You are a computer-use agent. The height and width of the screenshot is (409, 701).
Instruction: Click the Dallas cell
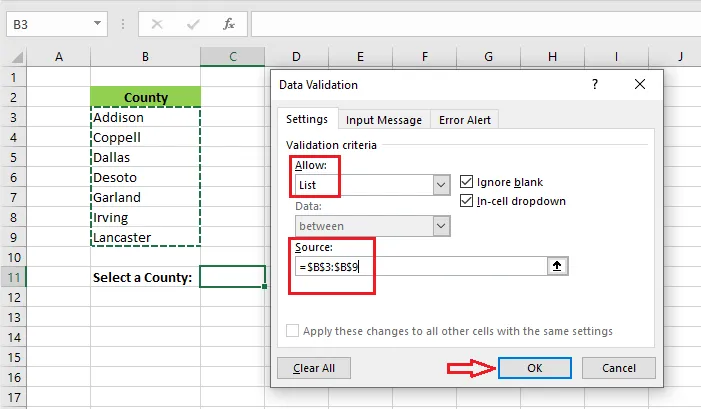(x=145, y=157)
